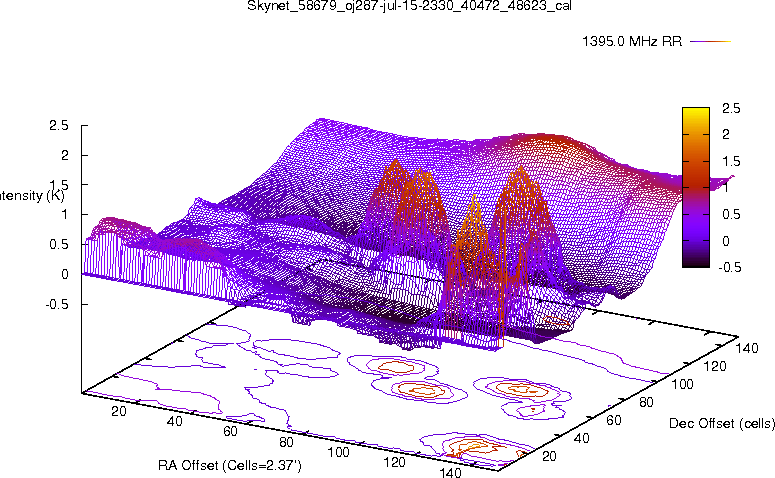
Task: Click the 2.5 tick on the intensity axis
Action: 58,126
